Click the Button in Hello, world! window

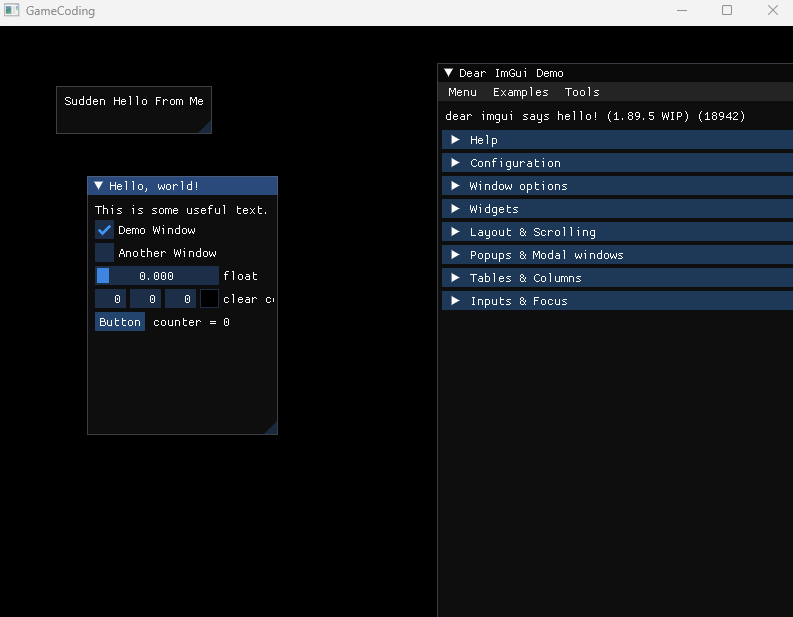(120, 322)
